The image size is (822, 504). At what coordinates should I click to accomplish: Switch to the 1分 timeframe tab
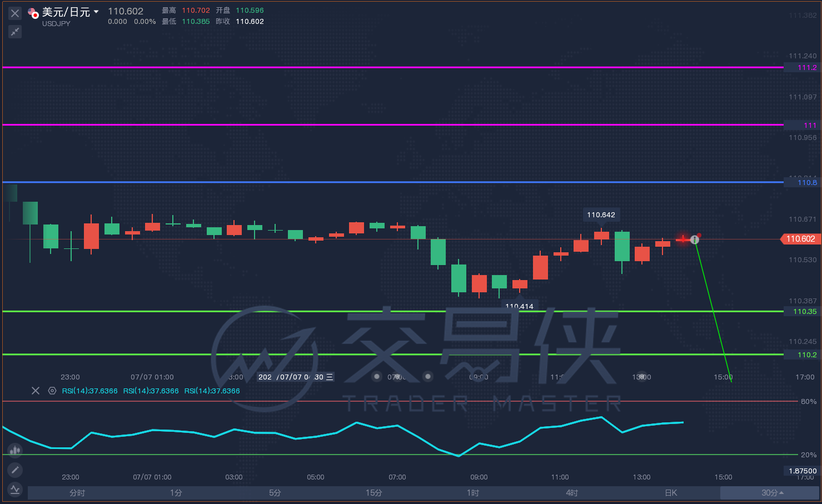pyautogui.click(x=176, y=493)
